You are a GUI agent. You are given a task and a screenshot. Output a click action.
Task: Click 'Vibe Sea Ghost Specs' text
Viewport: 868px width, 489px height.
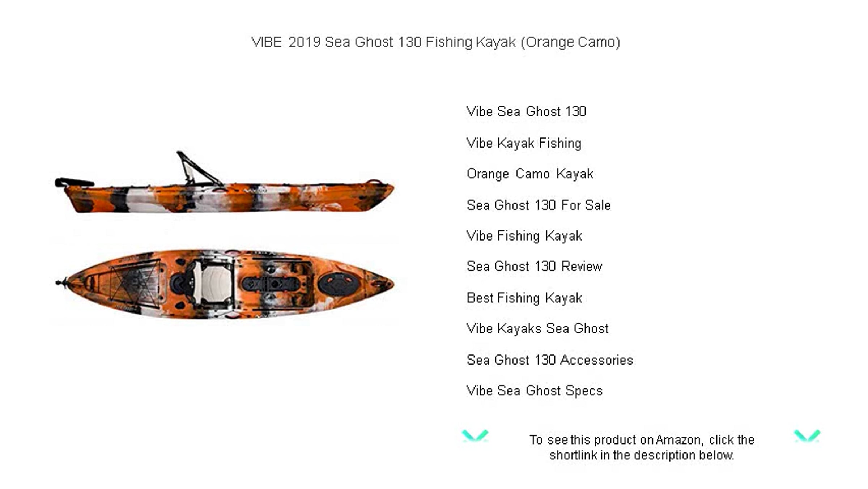pyautogui.click(x=534, y=391)
